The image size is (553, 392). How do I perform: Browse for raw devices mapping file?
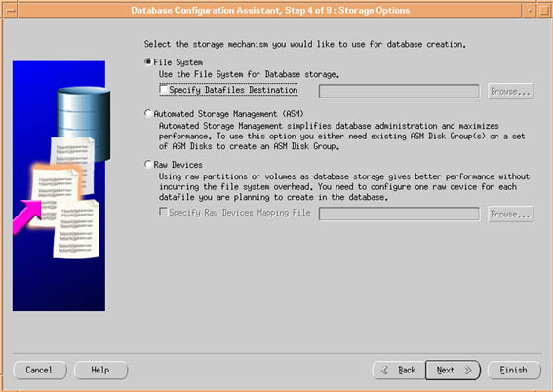pos(511,214)
